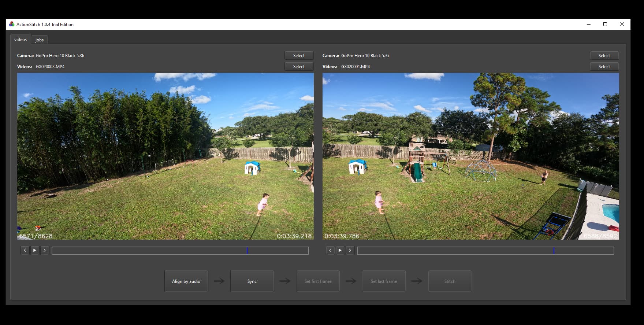
Task: Click the ActionStitch app icon in title bar
Action: point(12,24)
